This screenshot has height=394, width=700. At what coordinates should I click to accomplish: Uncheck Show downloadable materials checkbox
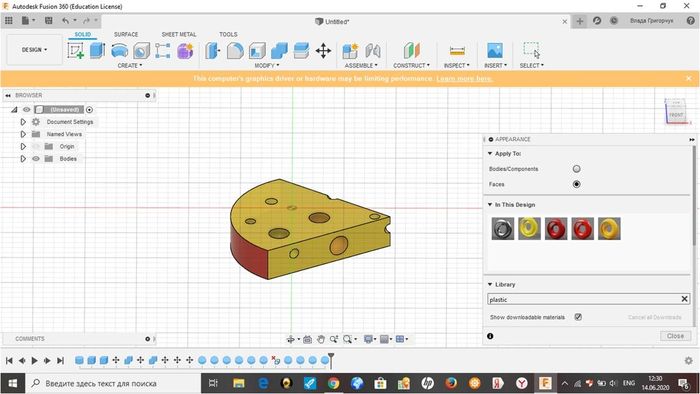(578, 317)
